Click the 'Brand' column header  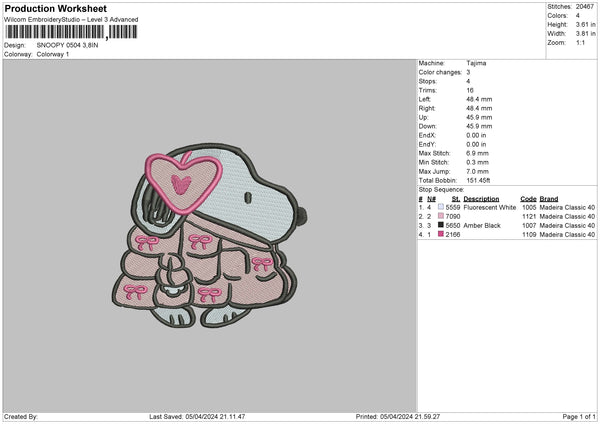click(x=549, y=199)
